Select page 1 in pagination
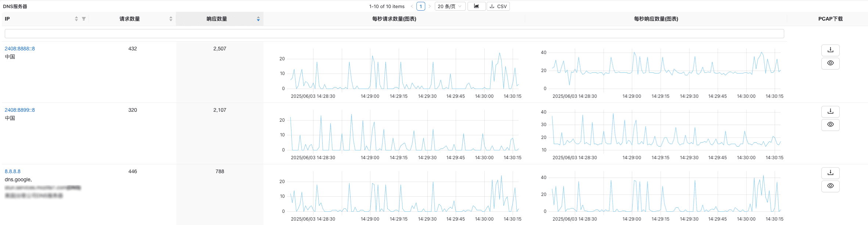The width and height of the screenshot is (868, 225). click(421, 6)
